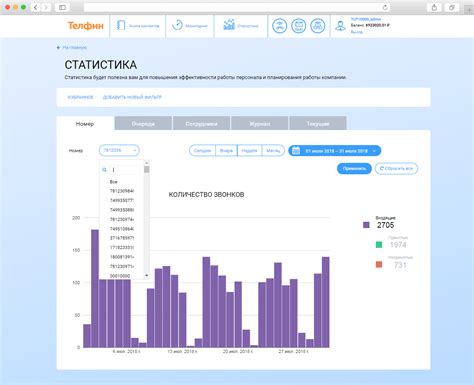Switch to the Журнал tab

tap(260, 124)
